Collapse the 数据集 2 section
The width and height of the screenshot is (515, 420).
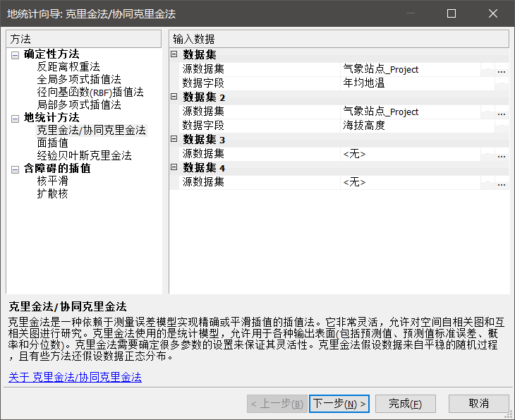pyautogui.click(x=174, y=97)
